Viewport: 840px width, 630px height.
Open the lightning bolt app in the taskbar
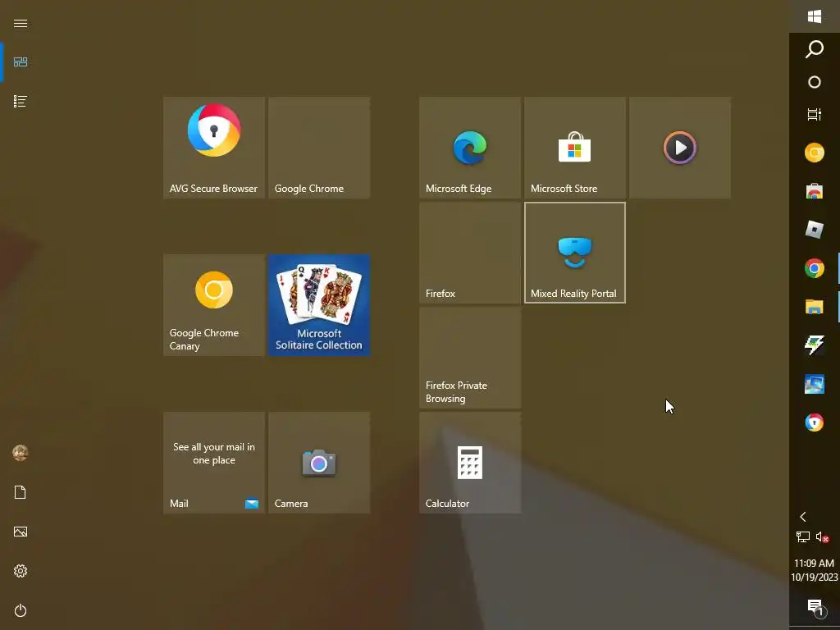(x=815, y=345)
